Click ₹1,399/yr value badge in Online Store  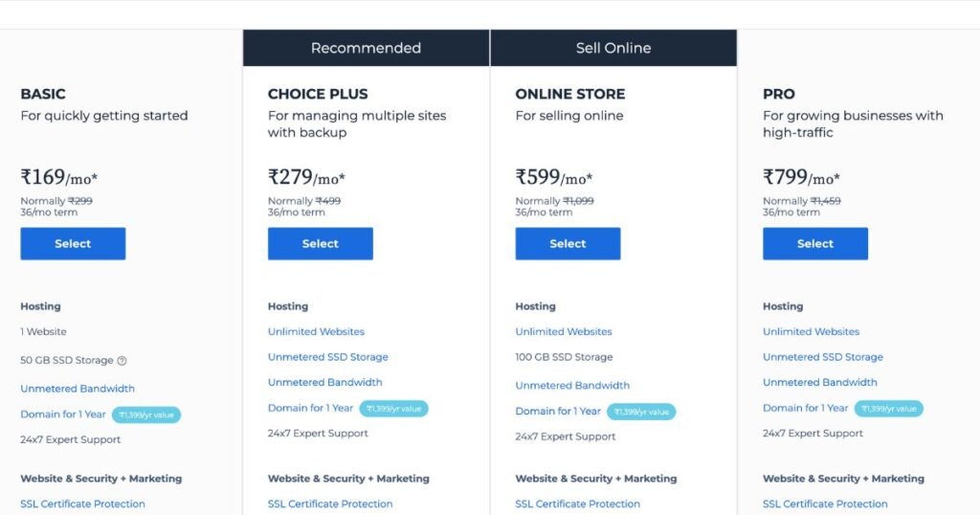click(x=641, y=412)
